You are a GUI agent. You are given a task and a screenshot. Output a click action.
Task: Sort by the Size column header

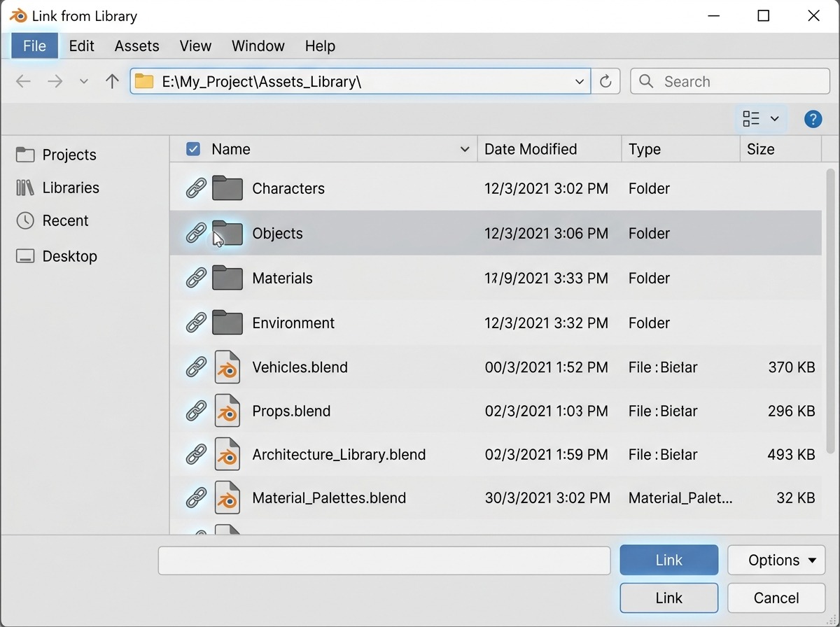pyautogui.click(x=780, y=149)
